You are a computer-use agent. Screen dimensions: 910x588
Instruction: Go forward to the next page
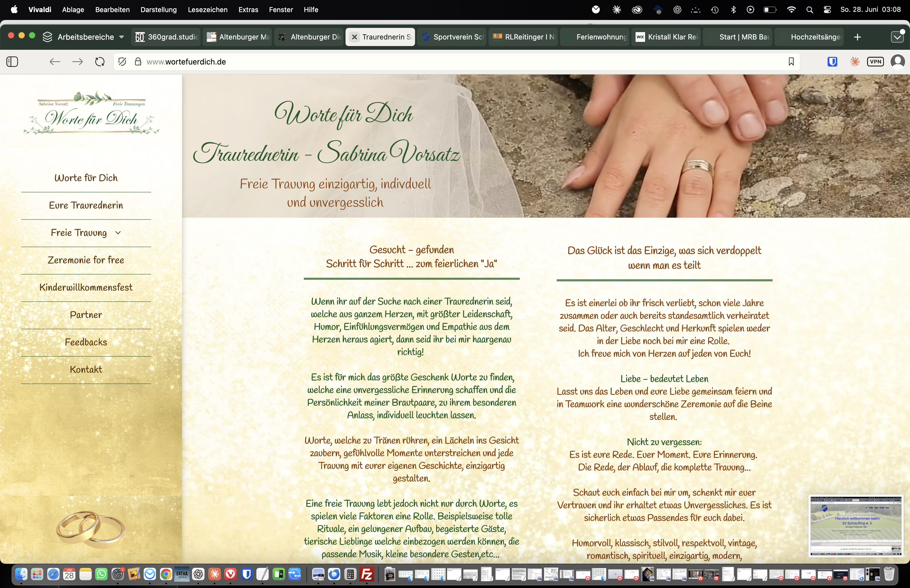pyautogui.click(x=77, y=62)
